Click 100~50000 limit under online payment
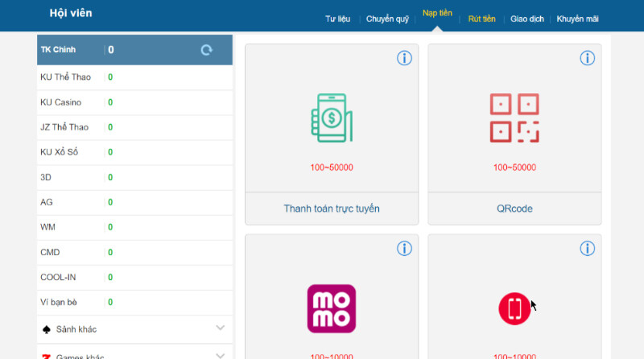The width and height of the screenshot is (644, 359). coord(332,167)
